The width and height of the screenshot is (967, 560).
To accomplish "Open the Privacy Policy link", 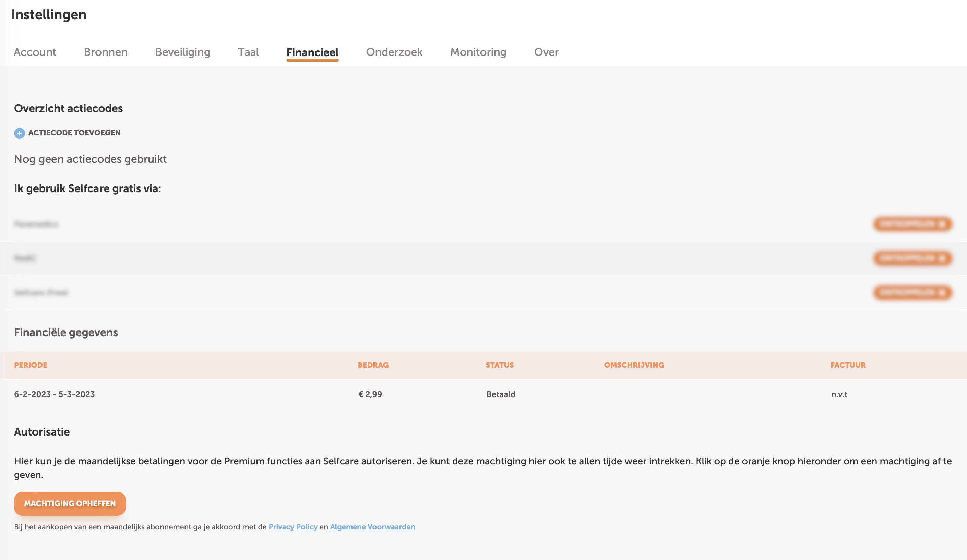I will (x=293, y=527).
